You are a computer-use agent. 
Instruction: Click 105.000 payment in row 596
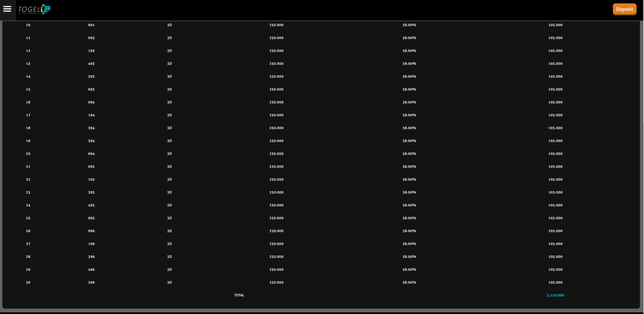pyautogui.click(x=555, y=282)
